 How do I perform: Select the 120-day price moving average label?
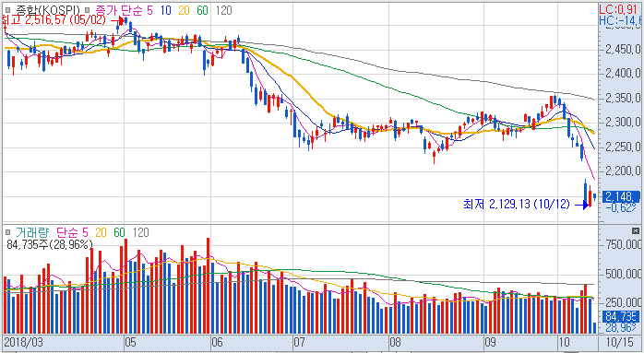223,10
